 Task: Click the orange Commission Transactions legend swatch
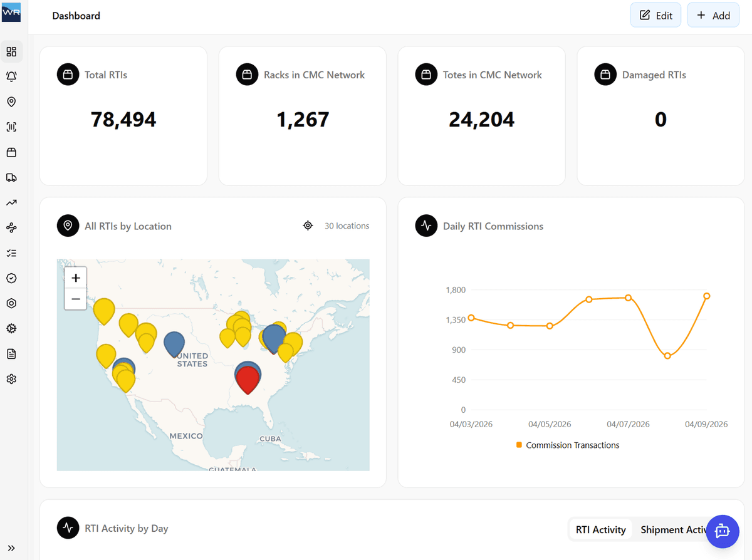[x=518, y=445]
